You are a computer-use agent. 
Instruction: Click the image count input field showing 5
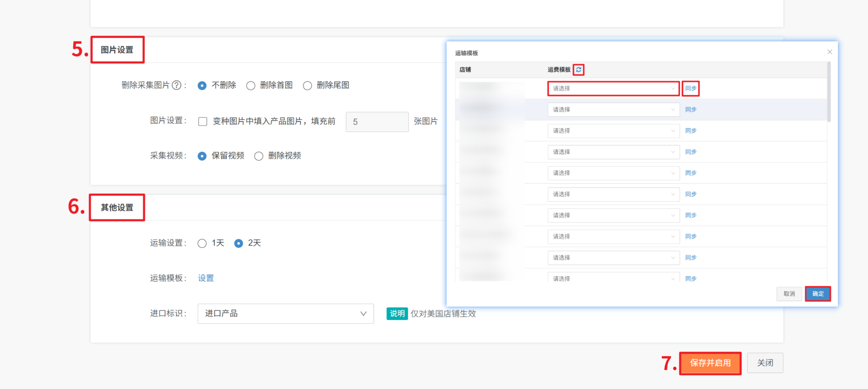tap(377, 122)
